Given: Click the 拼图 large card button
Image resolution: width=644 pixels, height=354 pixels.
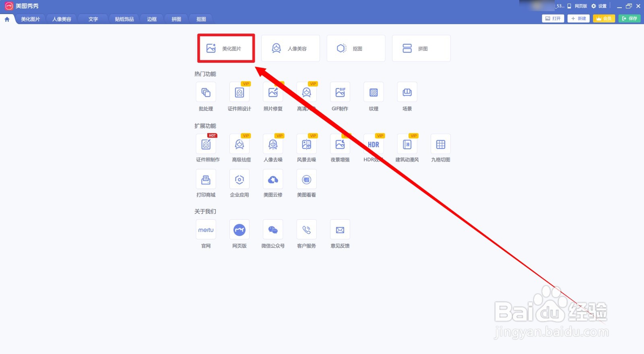Looking at the screenshot, I should 421,48.
